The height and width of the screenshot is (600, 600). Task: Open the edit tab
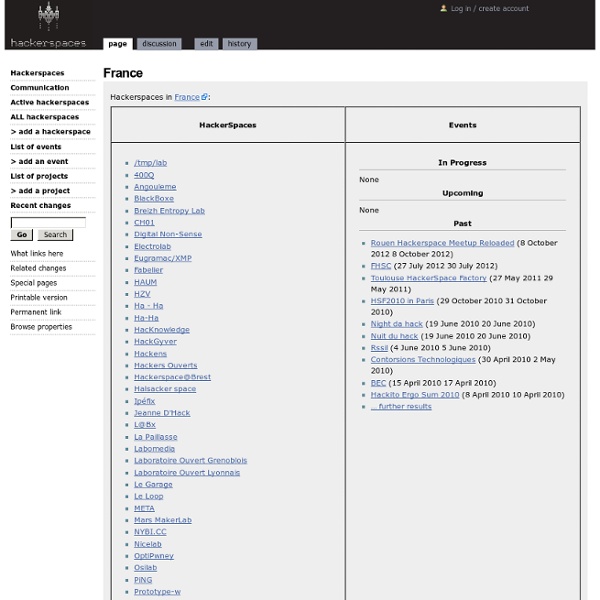pos(206,44)
